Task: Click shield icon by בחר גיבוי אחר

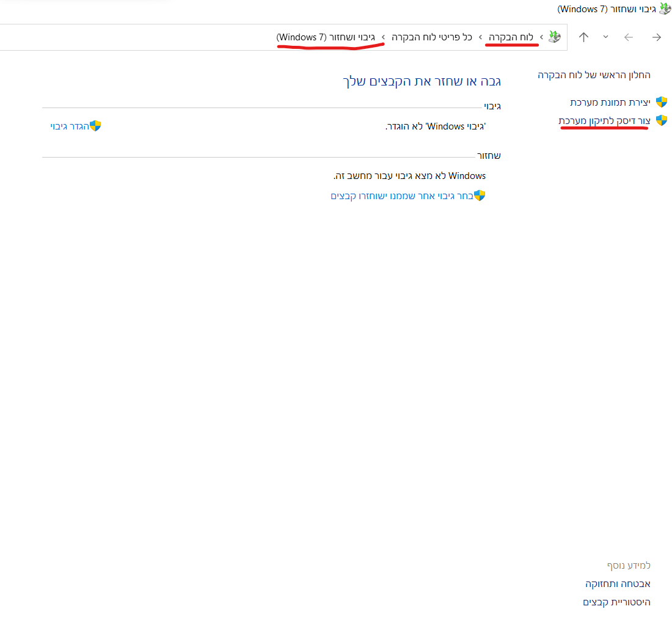Action: coord(480,195)
